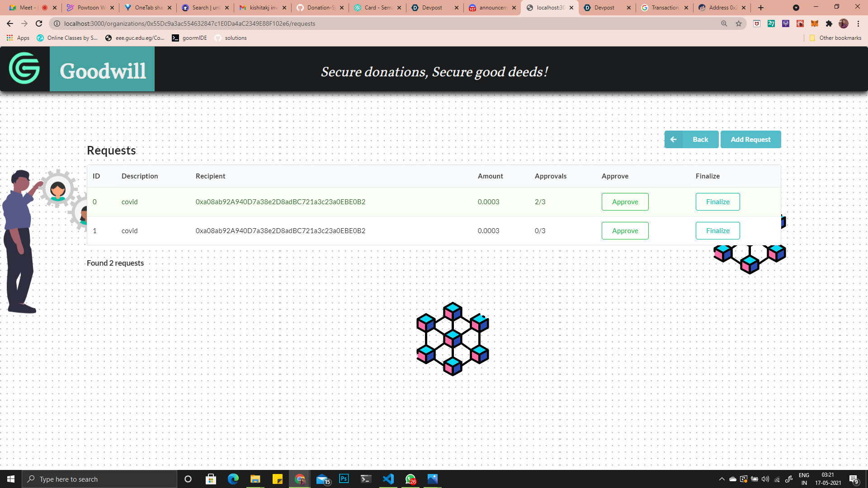The image size is (868, 488).
Task: Click the address bar URL
Action: pyautogui.click(x=190, y=23)
